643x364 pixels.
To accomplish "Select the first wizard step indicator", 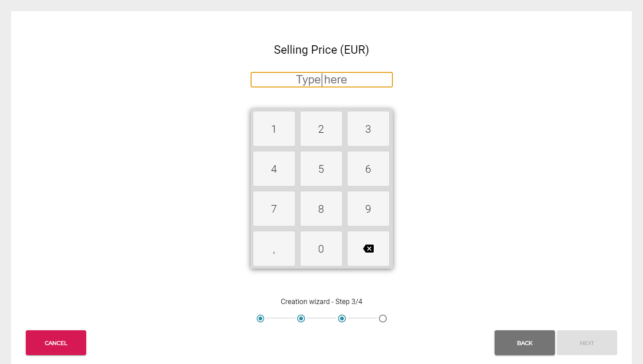I will pos(260,318).
